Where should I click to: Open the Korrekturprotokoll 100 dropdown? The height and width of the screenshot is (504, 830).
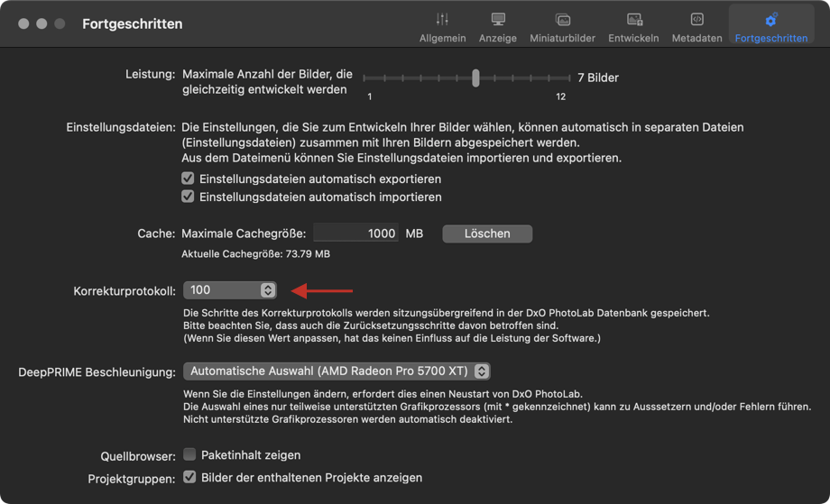click(229, 290)
